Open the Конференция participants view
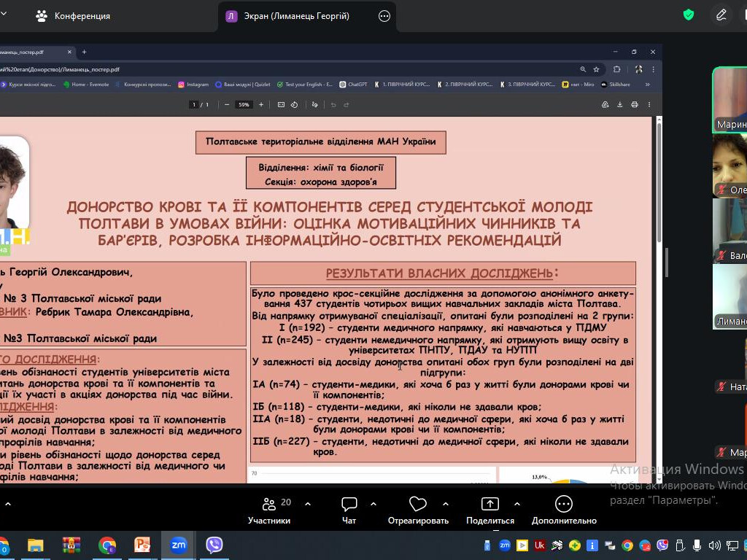This screenshot has width=747, height=560. pyautogui.click(x=73, y=16)
